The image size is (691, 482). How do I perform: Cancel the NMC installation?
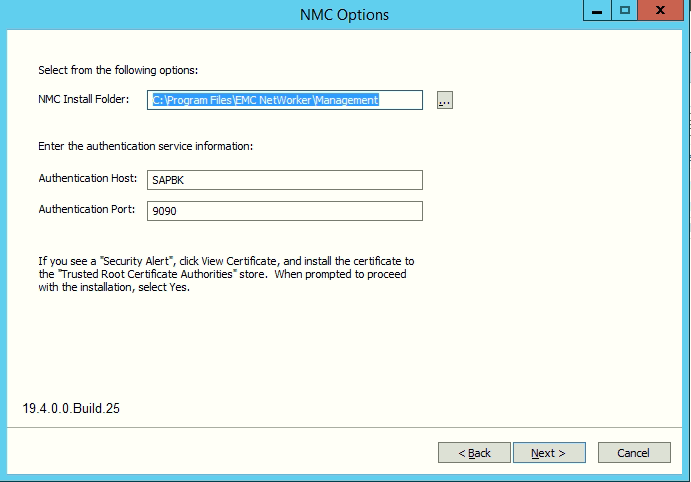point(633,453)
